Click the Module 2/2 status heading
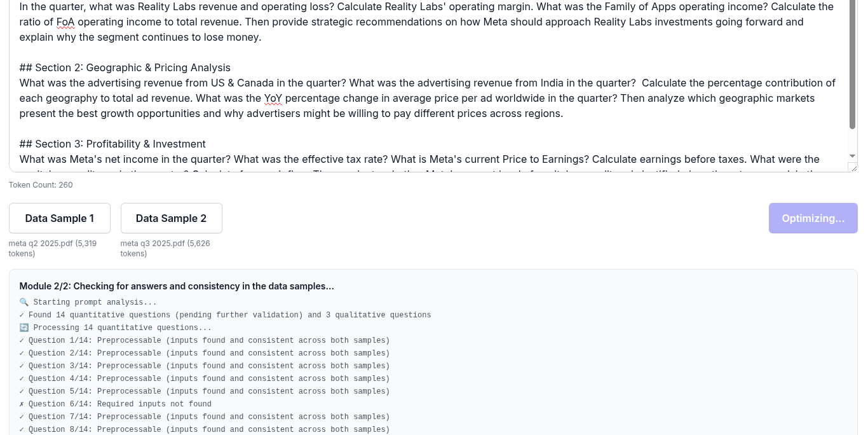The height and width of the screenshot is (435, 868). click(x=177, y=286)
